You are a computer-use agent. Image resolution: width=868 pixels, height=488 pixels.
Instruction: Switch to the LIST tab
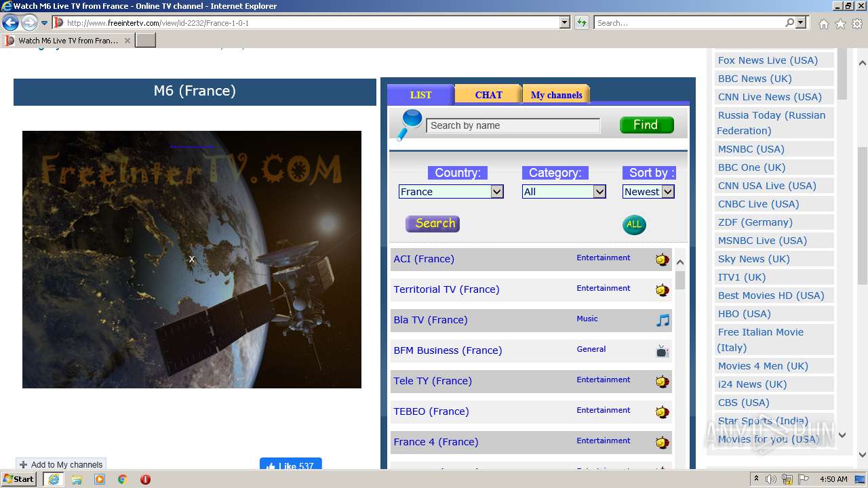[420, 95]
